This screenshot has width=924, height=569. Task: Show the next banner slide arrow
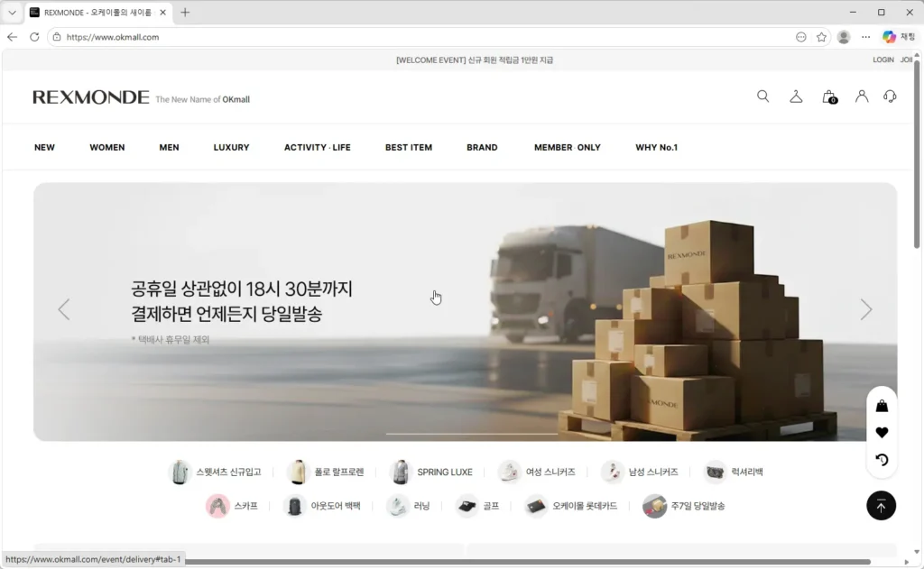point(865,309)
